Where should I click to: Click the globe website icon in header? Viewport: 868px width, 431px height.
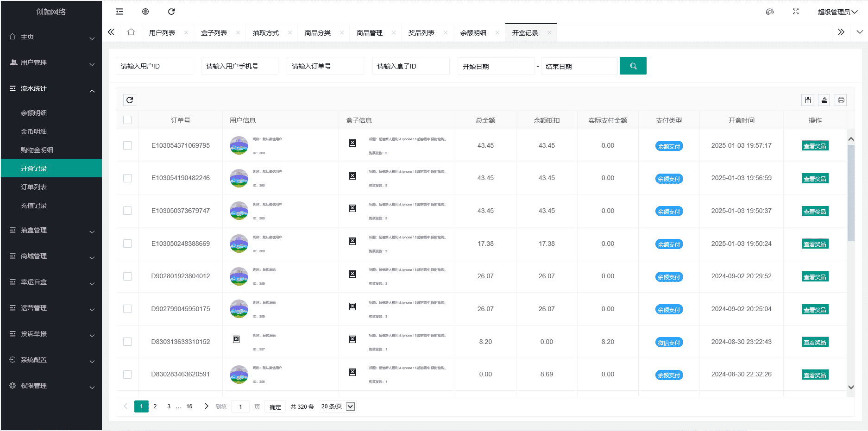coord(145,12)
